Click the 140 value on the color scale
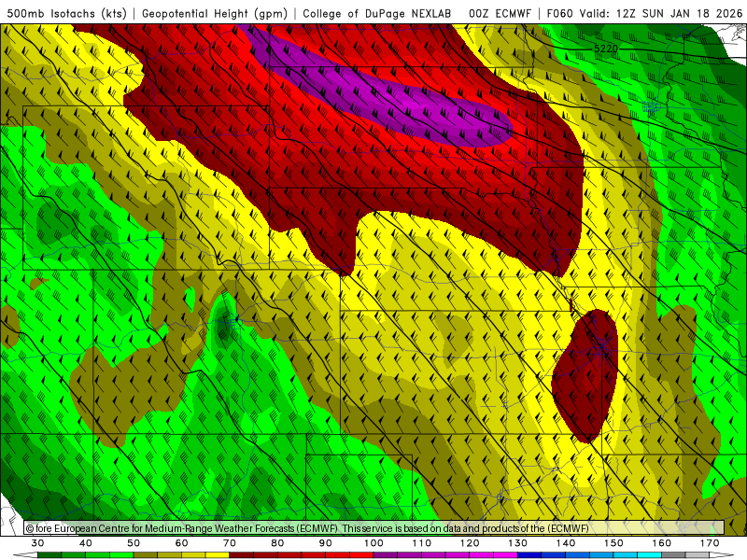 566,543
